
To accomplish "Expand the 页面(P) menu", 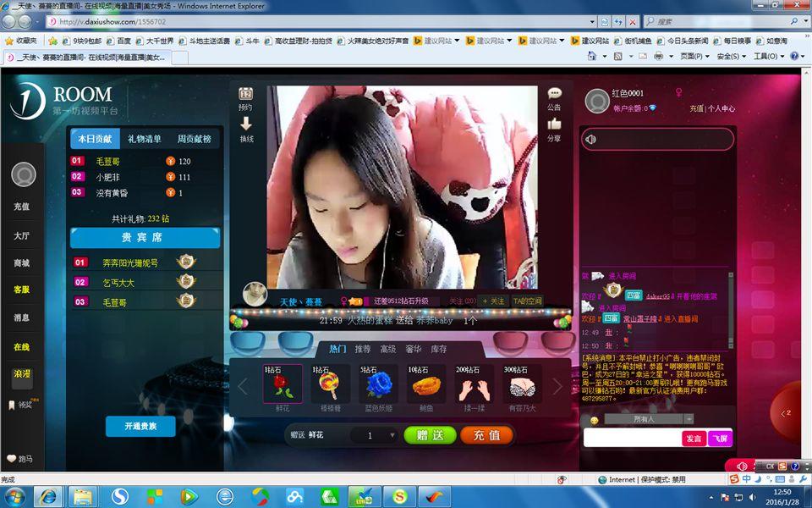I will (x=694, y=56).
